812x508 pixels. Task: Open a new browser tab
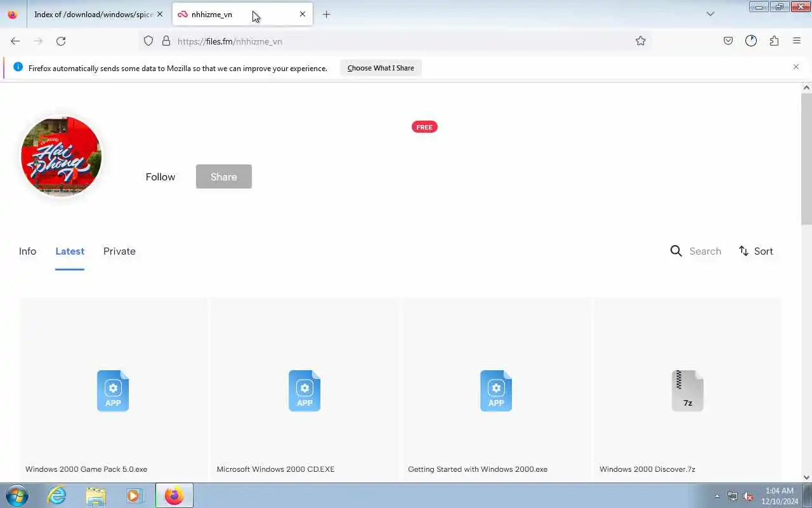pos(326,14)
